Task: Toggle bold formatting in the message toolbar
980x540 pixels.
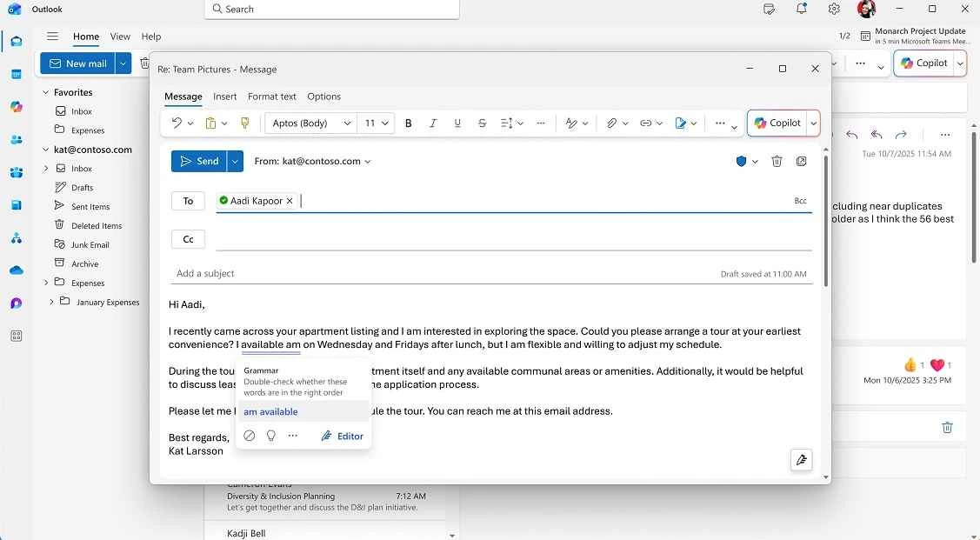Action: [408, 123]
